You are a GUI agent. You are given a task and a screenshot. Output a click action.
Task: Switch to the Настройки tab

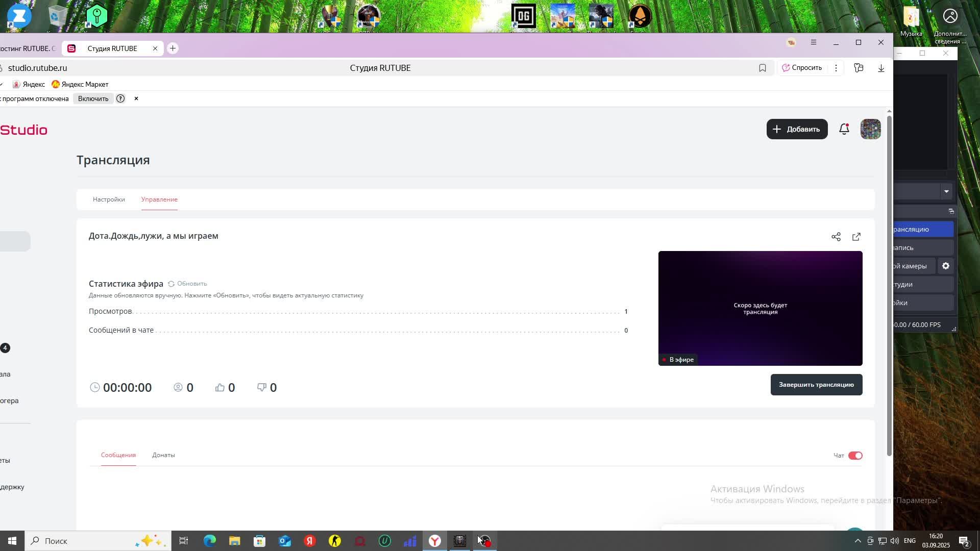click(x=109, y=199)
